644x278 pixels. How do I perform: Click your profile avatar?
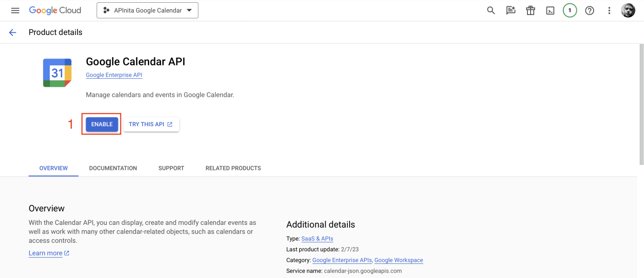pos(628,10)
